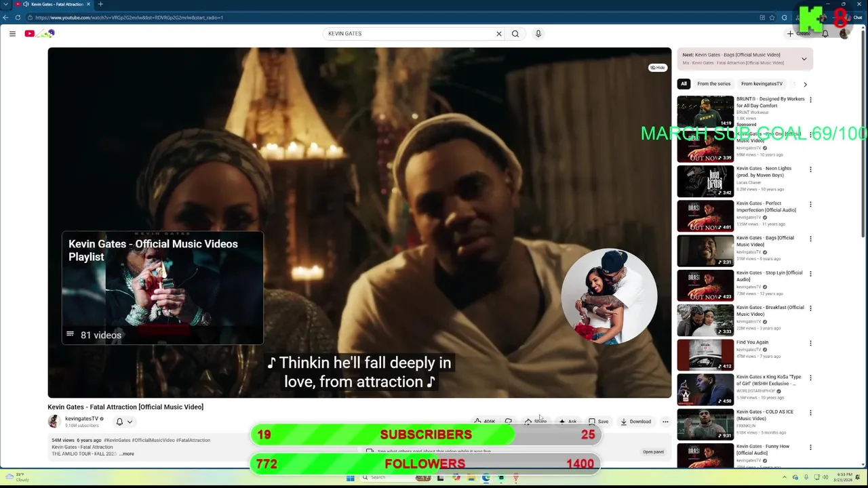The height and width of the screenshot is (488, 868).
Task: Open options for Perfect Imperfection video
Action: click(810, 204)
